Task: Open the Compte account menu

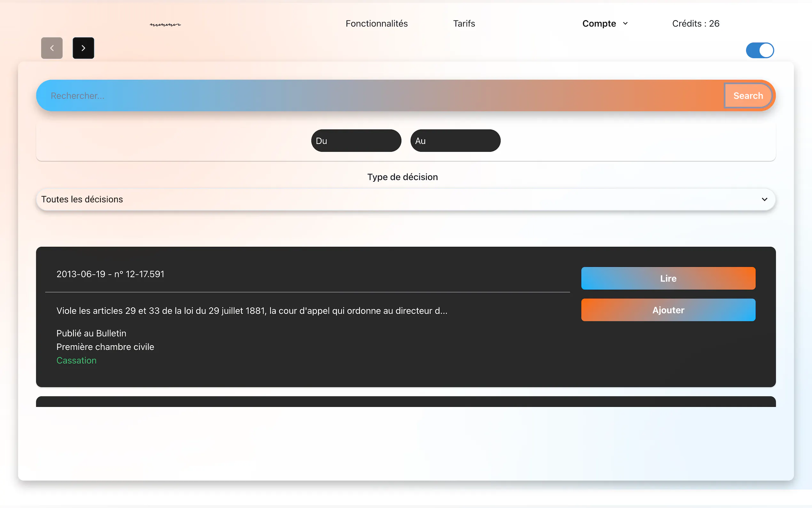Action: tap(599, 24)
